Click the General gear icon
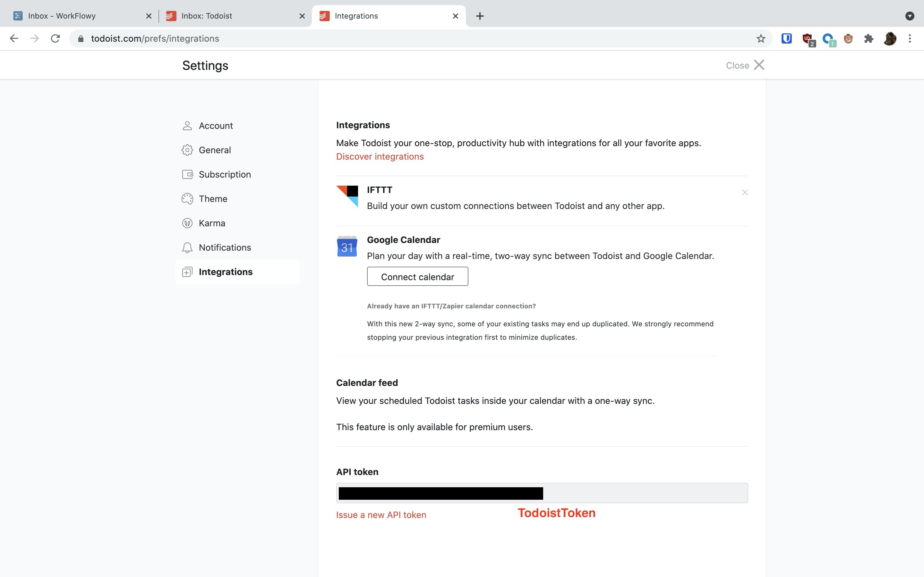924x577 pixels. [187, 150]
